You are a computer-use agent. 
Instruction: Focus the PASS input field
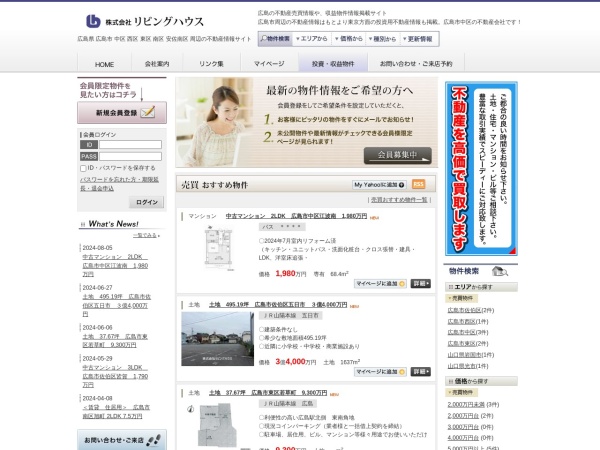tap(130, 157)
